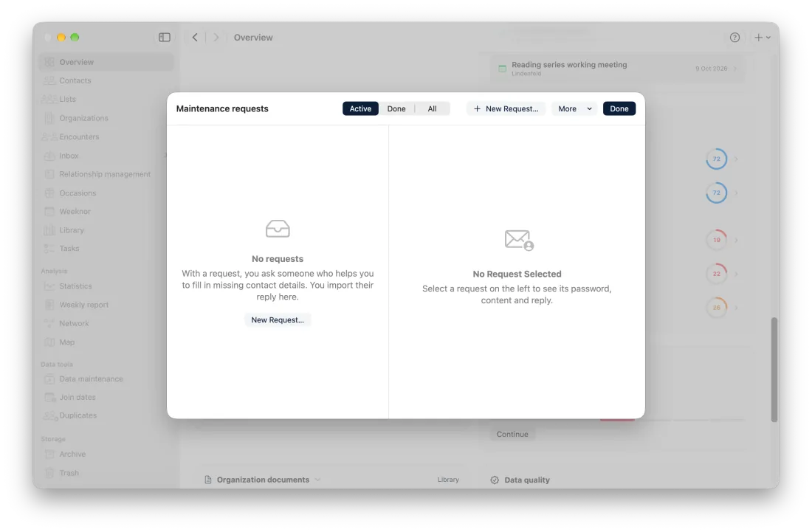Toggle the sidebar panel icon
The width and height of the screenshot is (812, 532).
click(165, 37)
